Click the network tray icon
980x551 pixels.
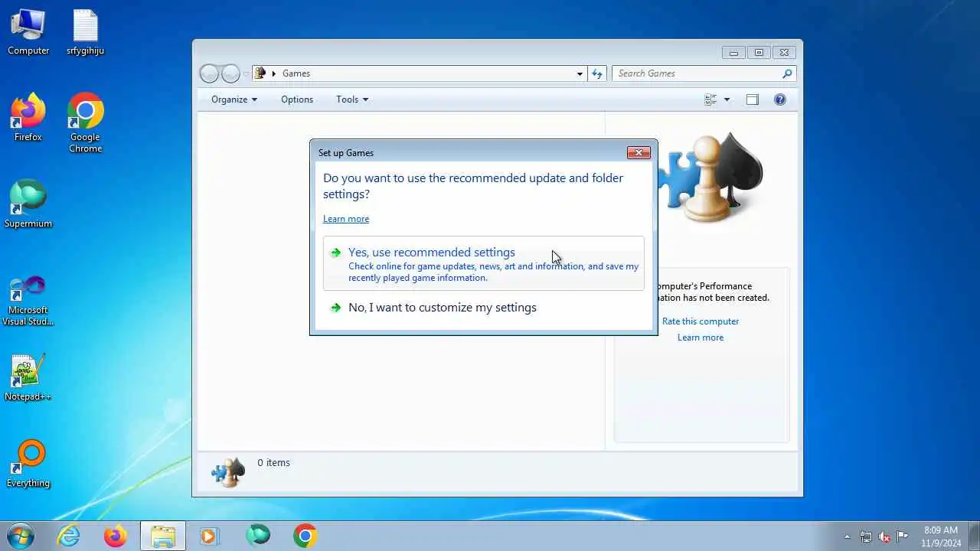tap(866, 536)
